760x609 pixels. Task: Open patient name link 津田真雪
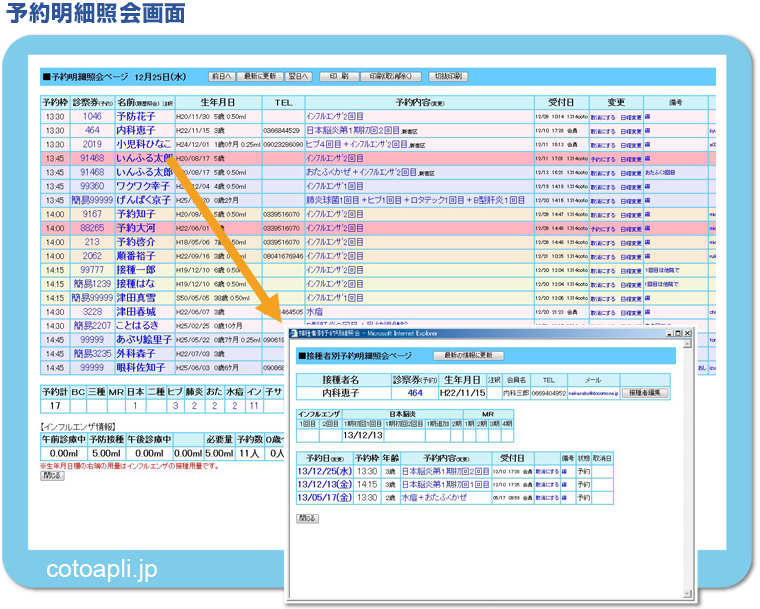coord(136,298)
